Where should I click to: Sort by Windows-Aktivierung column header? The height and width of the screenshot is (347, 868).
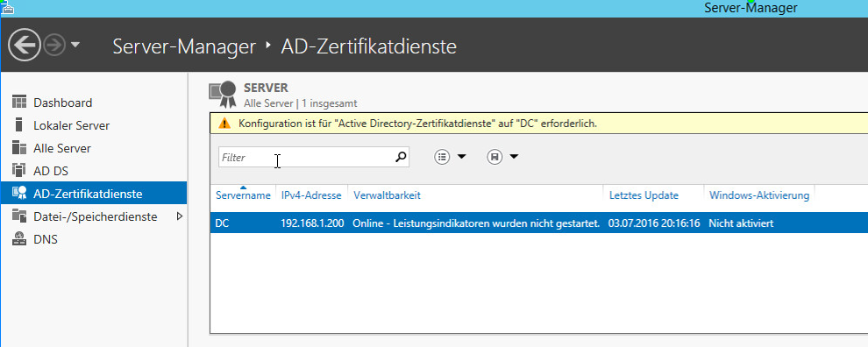tap(759, 195)
